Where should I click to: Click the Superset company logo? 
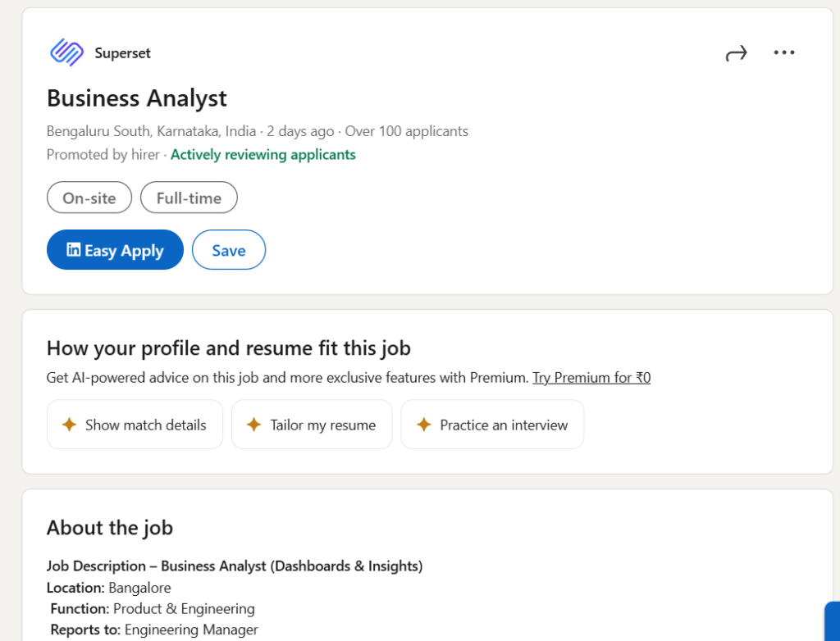click(66, 52)
